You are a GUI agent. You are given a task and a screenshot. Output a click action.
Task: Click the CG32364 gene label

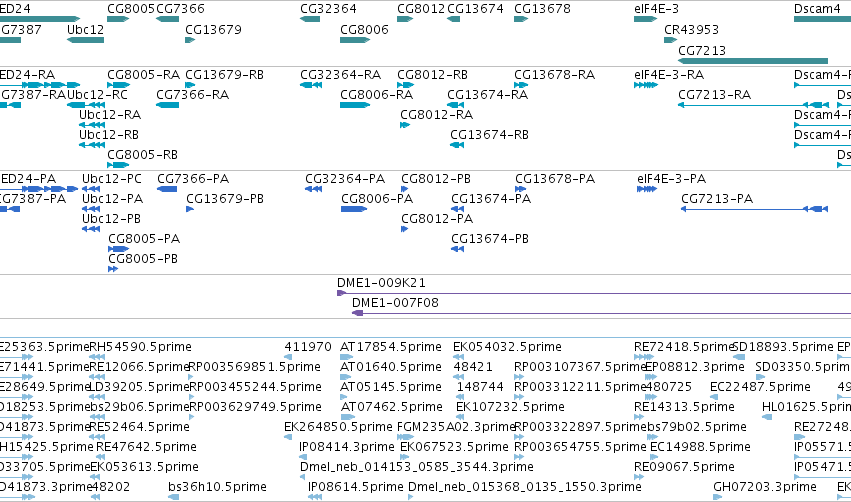pos(328,9)
